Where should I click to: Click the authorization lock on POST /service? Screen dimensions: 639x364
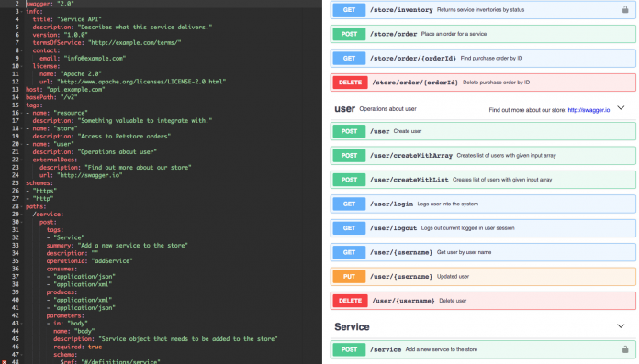(624, 349)
